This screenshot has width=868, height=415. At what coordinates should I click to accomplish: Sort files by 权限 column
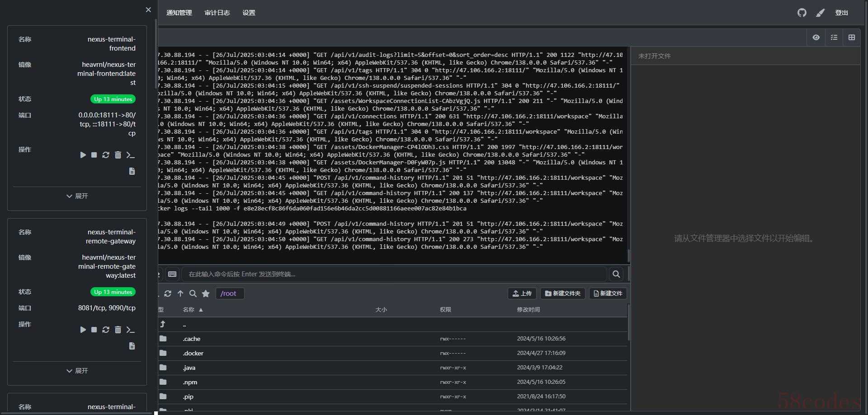coord(445,310)
